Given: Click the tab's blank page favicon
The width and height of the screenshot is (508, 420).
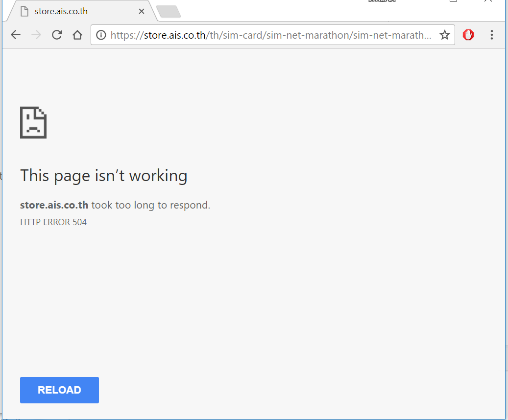Looking at the screenshot, I should tap(24, 11).
